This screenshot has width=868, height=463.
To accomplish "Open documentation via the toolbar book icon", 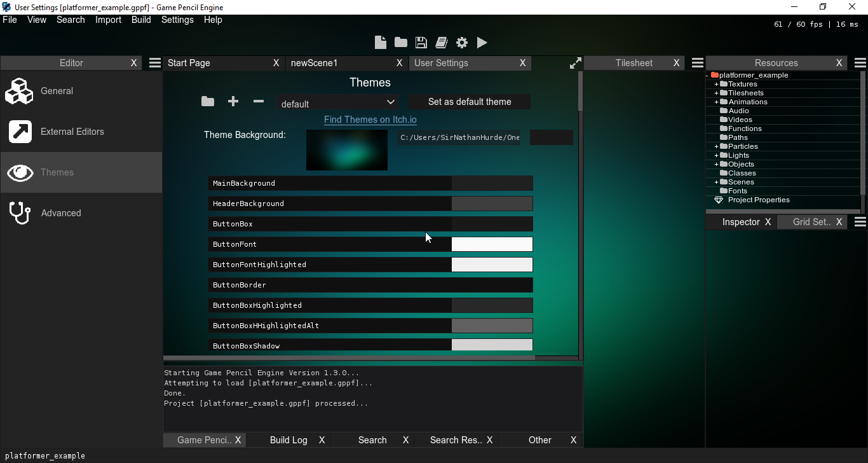I will [442, 43].
